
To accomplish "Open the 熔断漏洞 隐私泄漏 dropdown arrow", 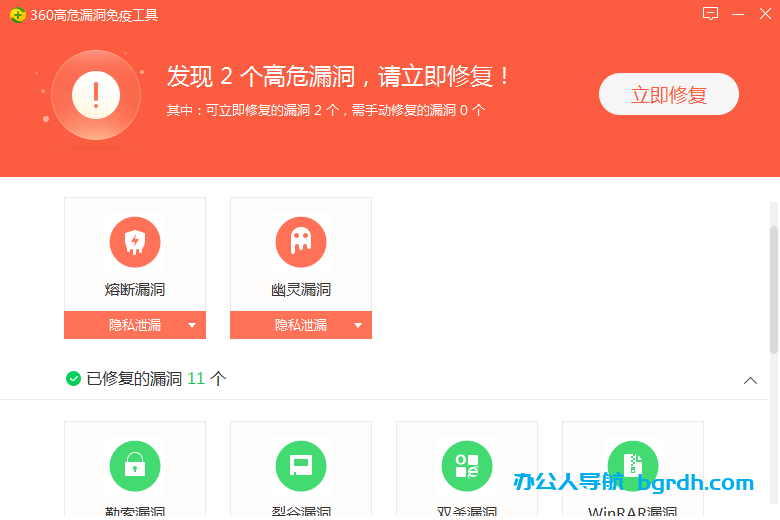I will coord(192,325).
